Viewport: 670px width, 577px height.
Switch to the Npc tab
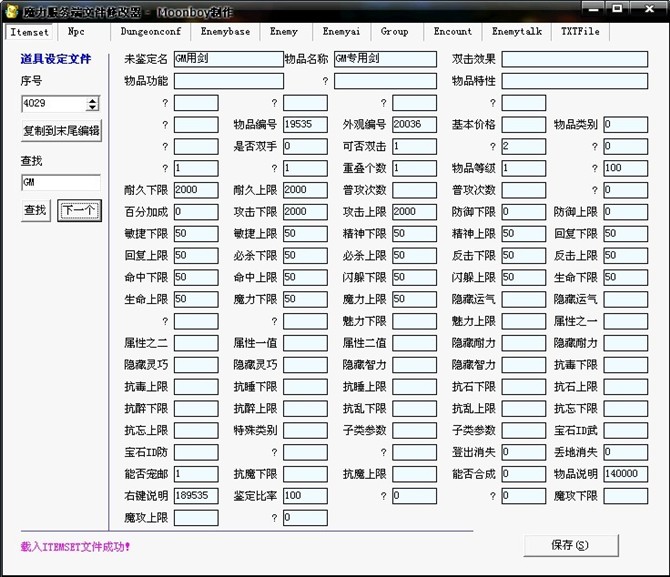click(x=76, y=32)
